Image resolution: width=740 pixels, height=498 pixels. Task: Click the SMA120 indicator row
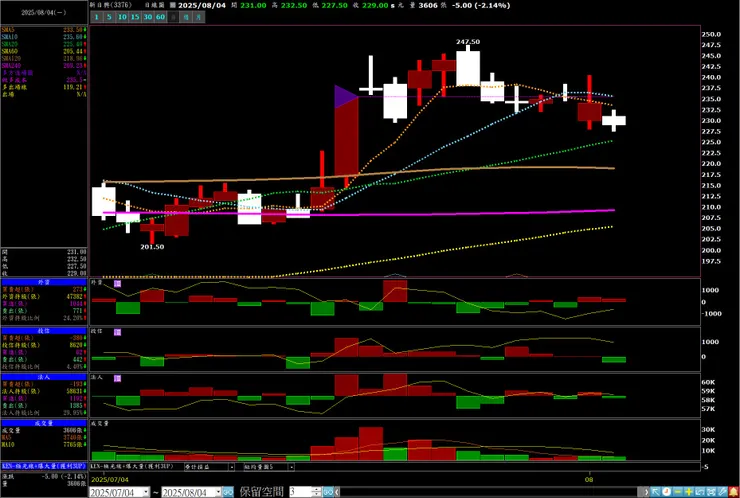[x=44, y=58]
